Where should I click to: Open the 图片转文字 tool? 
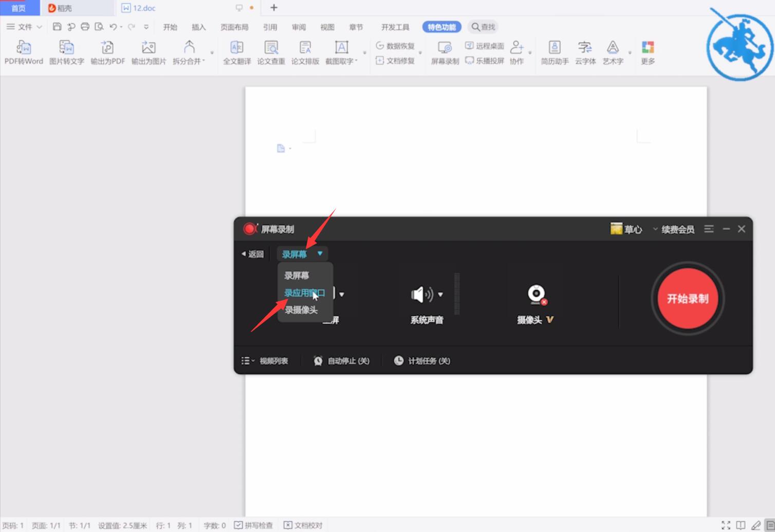(66, 53)
